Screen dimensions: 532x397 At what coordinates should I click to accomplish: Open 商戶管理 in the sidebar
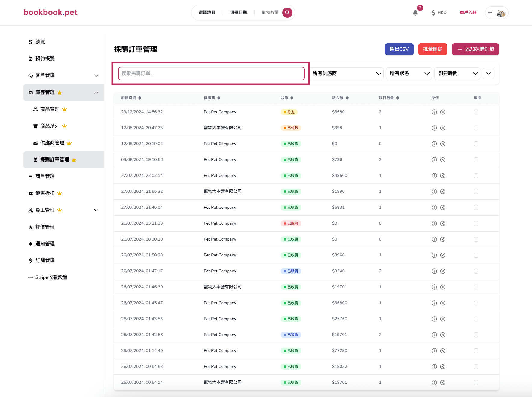point(64,177)
